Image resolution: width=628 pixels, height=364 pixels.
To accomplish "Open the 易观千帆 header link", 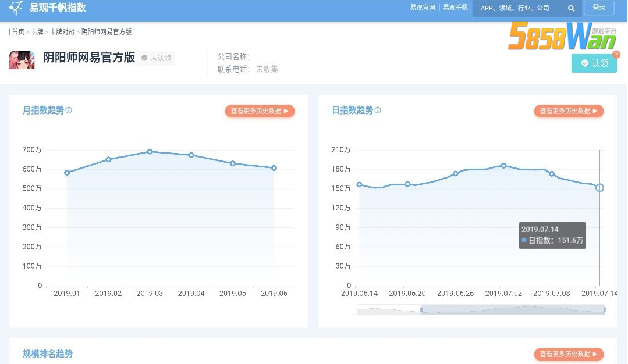I will click(x=455, y=8).
